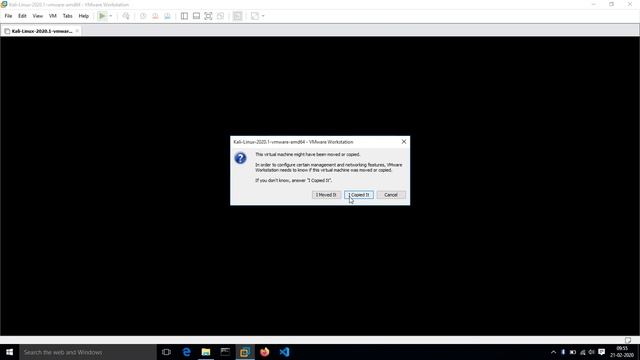Viewport: 640px width, 360px height.
Task: Open the VM menu
Action: click(x=53, y=16)
